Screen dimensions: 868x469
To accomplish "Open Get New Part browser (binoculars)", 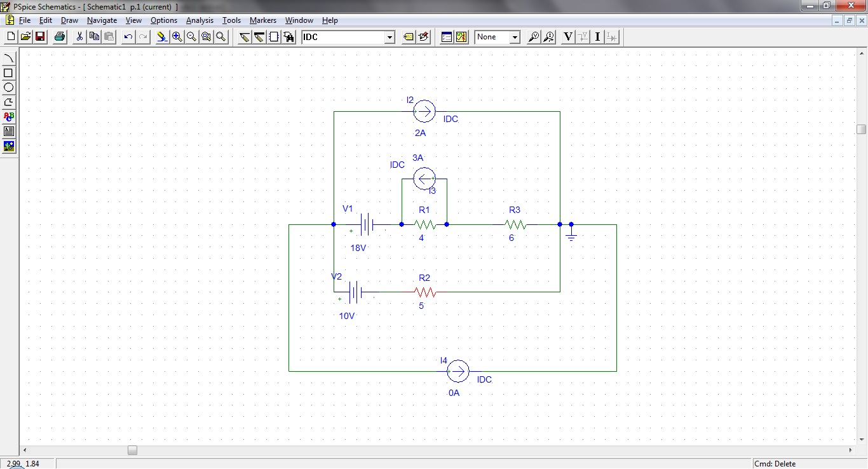I will (x=289, y=37).
